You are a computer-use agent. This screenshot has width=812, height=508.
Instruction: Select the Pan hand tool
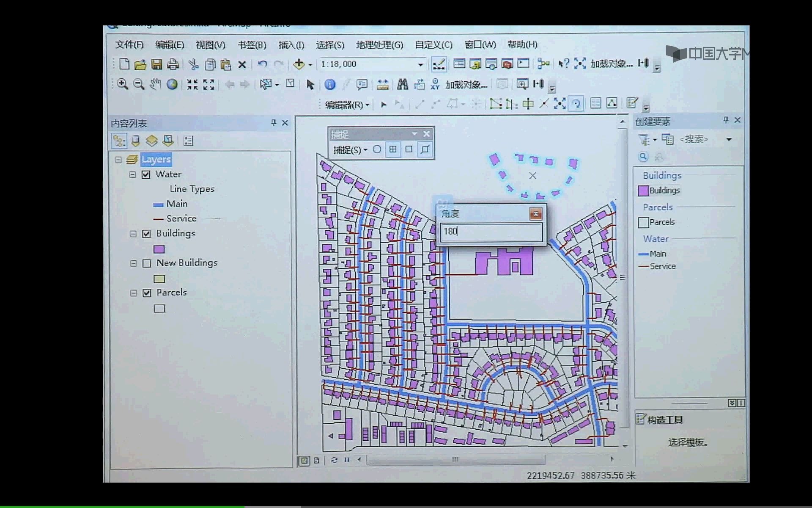click(x=155, y=84)
